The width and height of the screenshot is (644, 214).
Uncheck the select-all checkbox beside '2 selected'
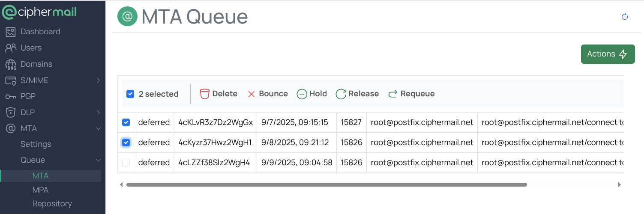click(130, 94)
